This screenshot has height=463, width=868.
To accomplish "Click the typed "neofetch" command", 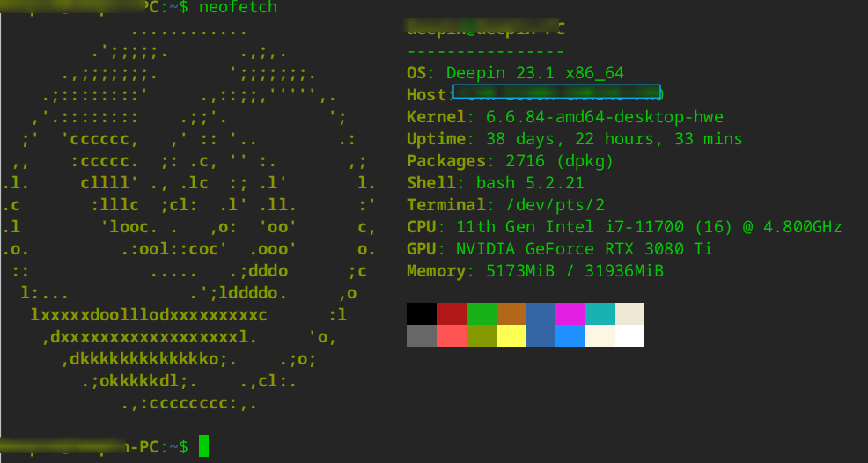I will pyautogui.click(x=238, y=7).
